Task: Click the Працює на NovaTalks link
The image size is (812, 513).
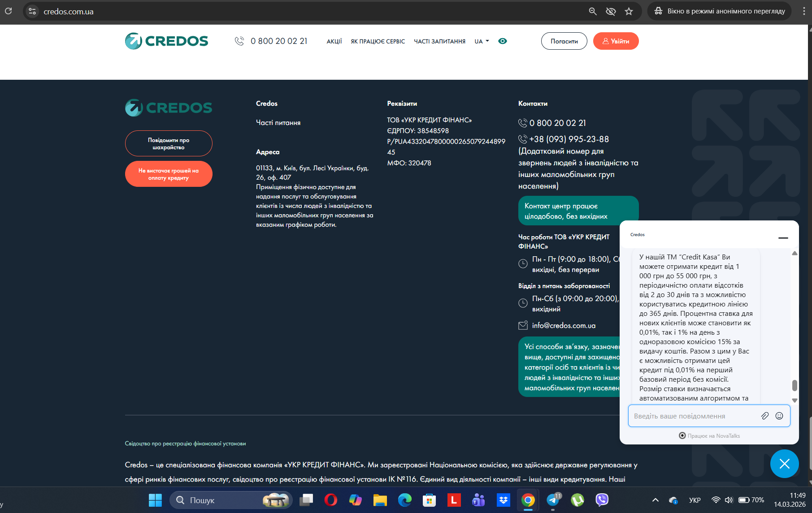Action: [x=709, y=436]
